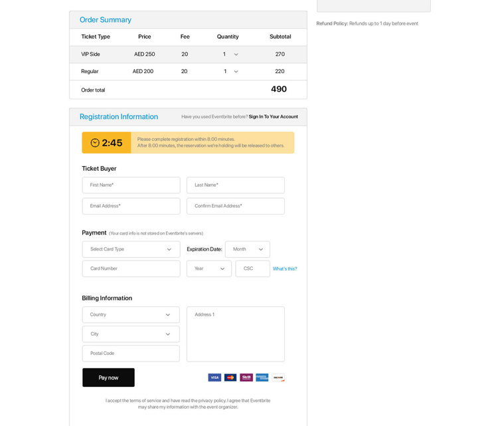
Task: Click the Skrill payment icon
Action: [246, 377]
